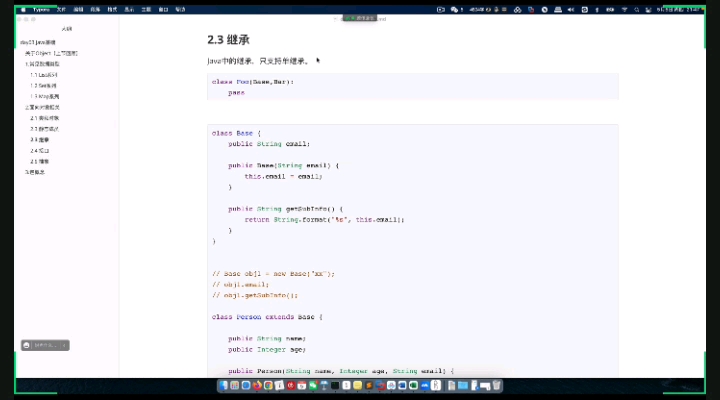The height and width of the screenshot is (400, 720).
Task: Click the '// Base obj1 = new Base' comment
Action: coord(273,274)
